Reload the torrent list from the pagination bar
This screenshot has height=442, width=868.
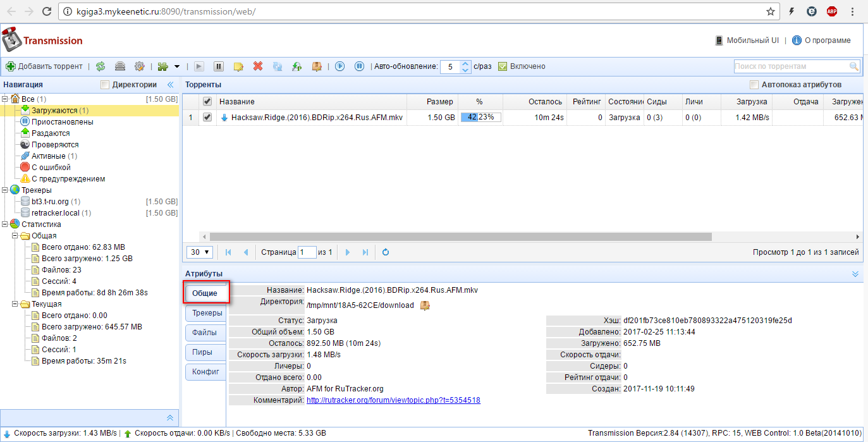click(x=386, y=252)
